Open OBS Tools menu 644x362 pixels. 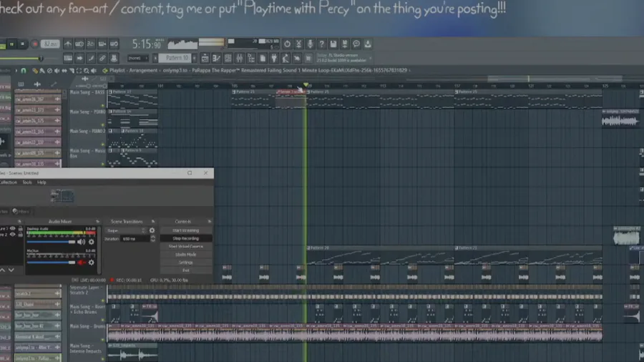26,182
